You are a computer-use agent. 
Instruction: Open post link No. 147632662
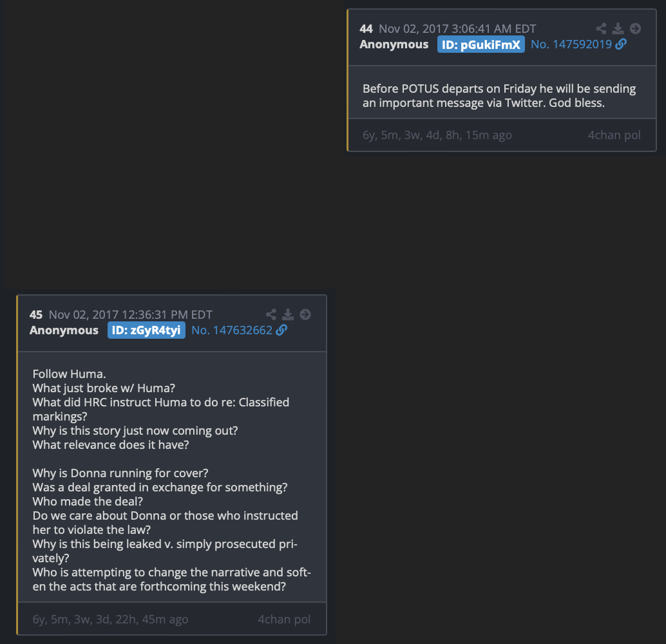[232, 330]
